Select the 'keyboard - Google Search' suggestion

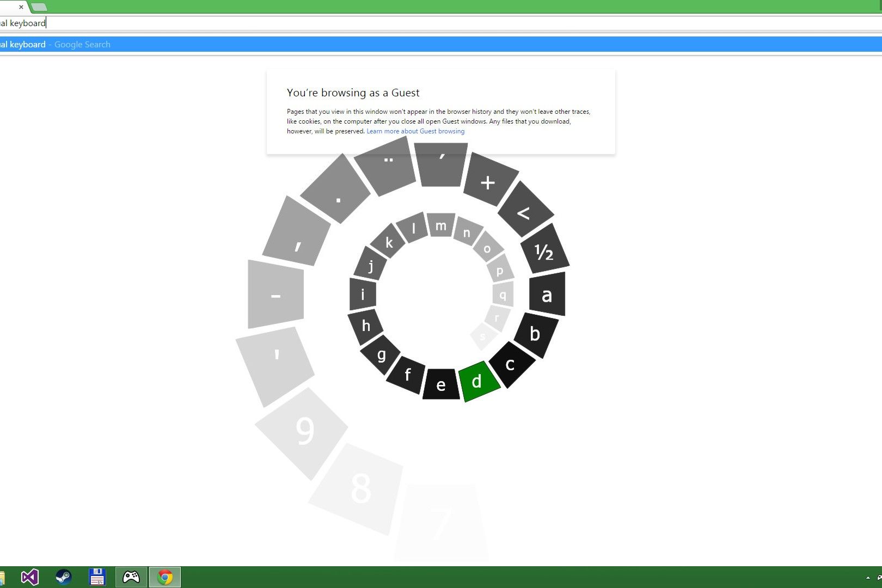pos(441,44)
